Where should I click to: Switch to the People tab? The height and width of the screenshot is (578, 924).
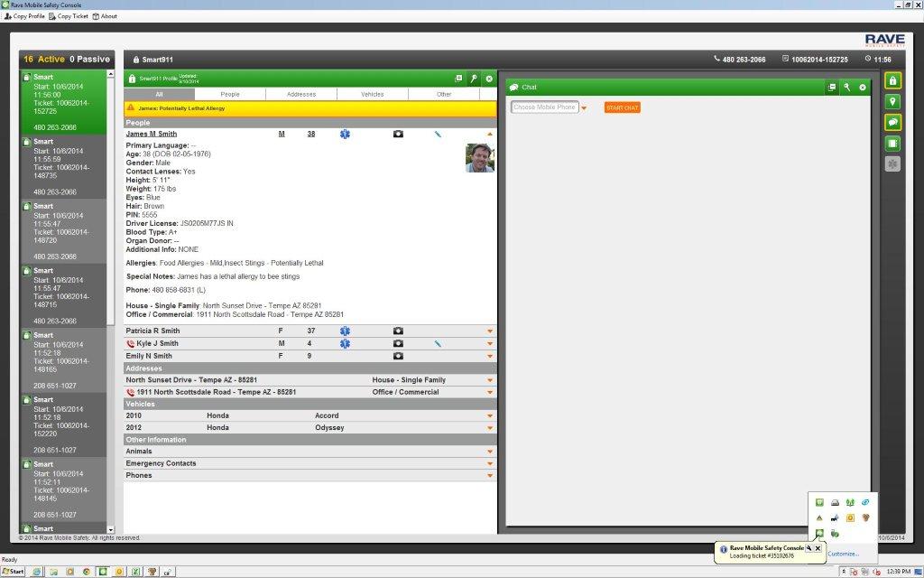coord(230,94)
